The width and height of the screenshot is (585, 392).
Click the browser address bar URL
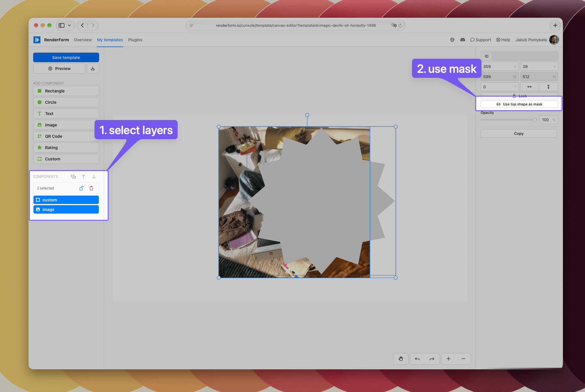tap(296, 25)
